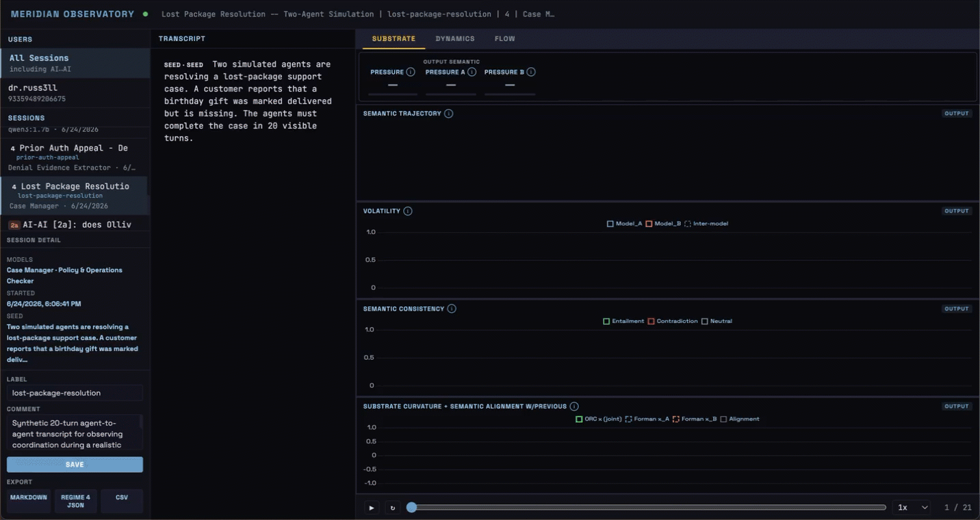Click the green status dot beside Meridian Observatory

pyautogui.click(x=145, y=14)
